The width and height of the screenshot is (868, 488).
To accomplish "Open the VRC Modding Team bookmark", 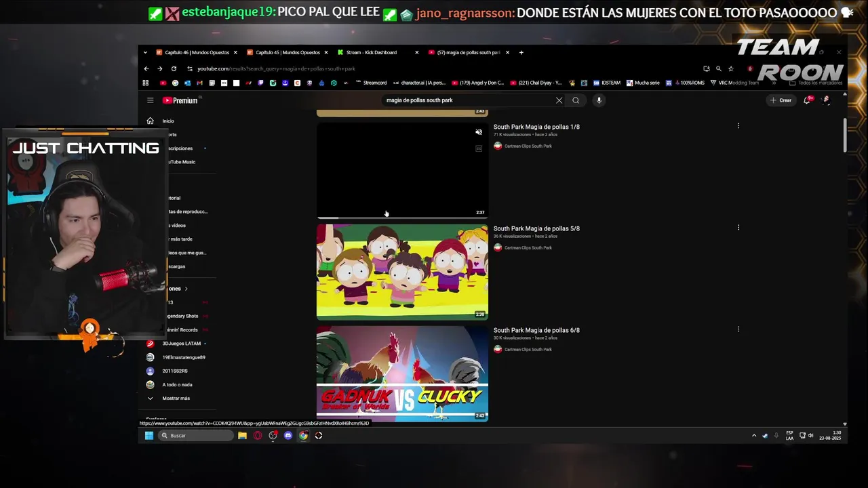I will [734, 83].
